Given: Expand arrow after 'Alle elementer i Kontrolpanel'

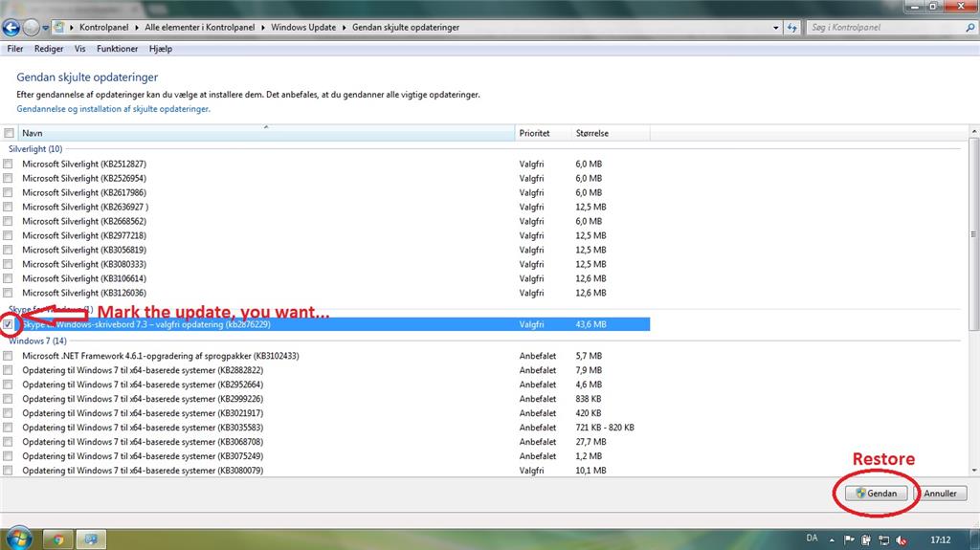Looking at the screenshot, I should pyautogui.click(x=263, y=28).
